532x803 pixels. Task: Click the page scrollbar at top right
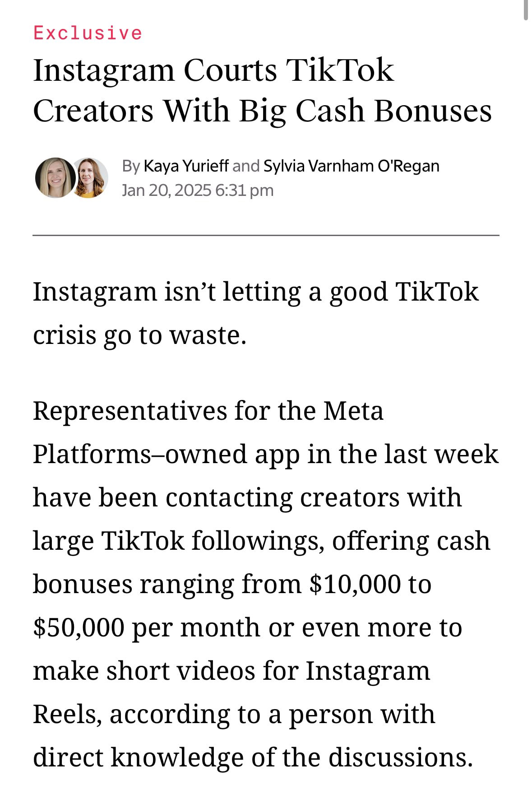[x=526, y=10]
